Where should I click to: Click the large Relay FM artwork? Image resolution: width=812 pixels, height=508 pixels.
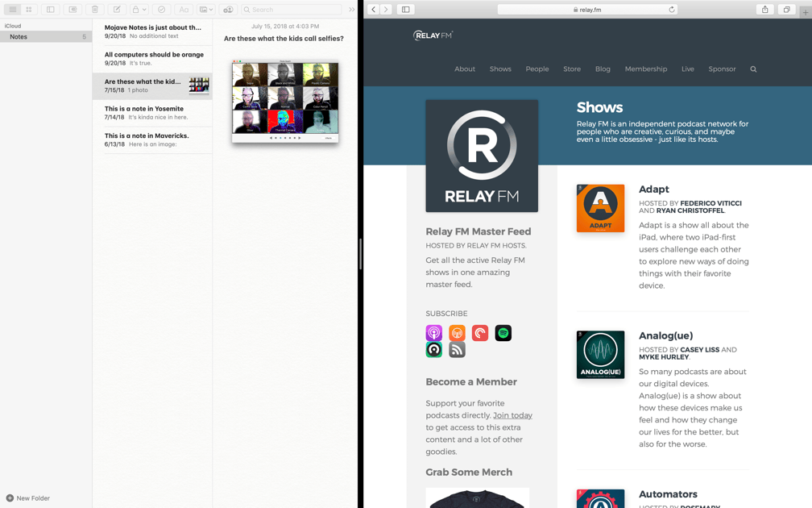point(482,156)
